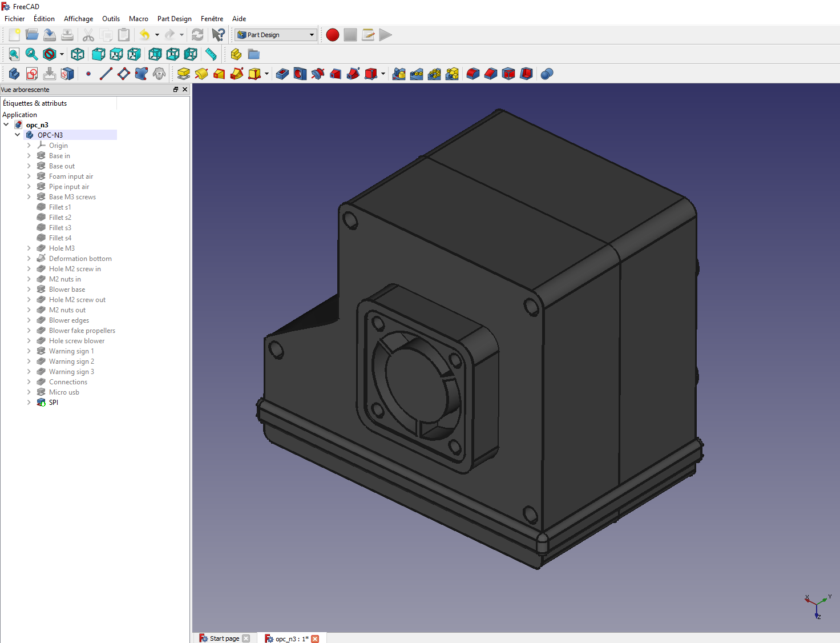
Task: Switch to bottom view
Action: pos(172,54)
